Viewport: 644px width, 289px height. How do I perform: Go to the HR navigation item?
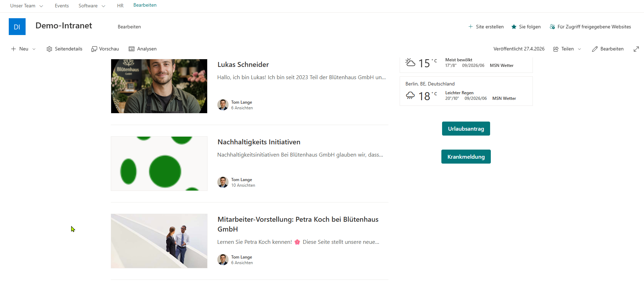pyautogui.click(x=120, y=6)
